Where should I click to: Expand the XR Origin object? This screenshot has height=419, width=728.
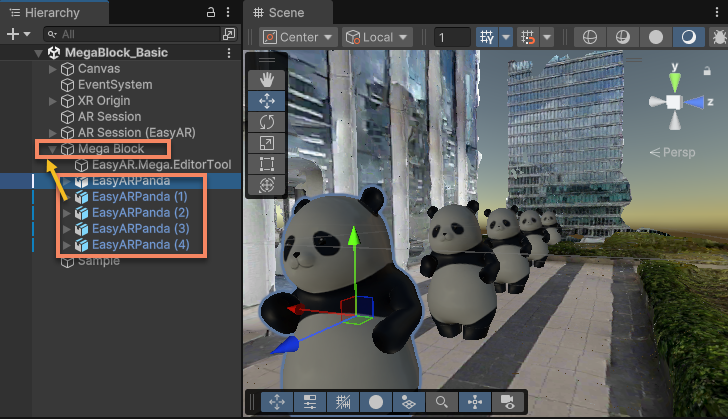coord(52,101)
